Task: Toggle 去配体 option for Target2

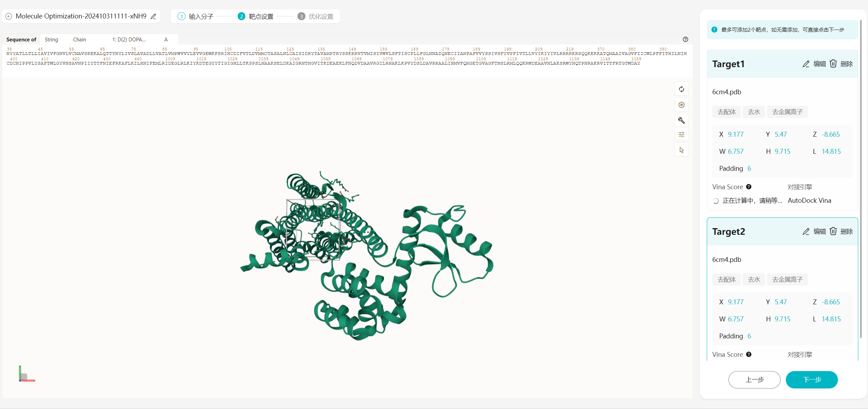Action: tap(727, 280)
